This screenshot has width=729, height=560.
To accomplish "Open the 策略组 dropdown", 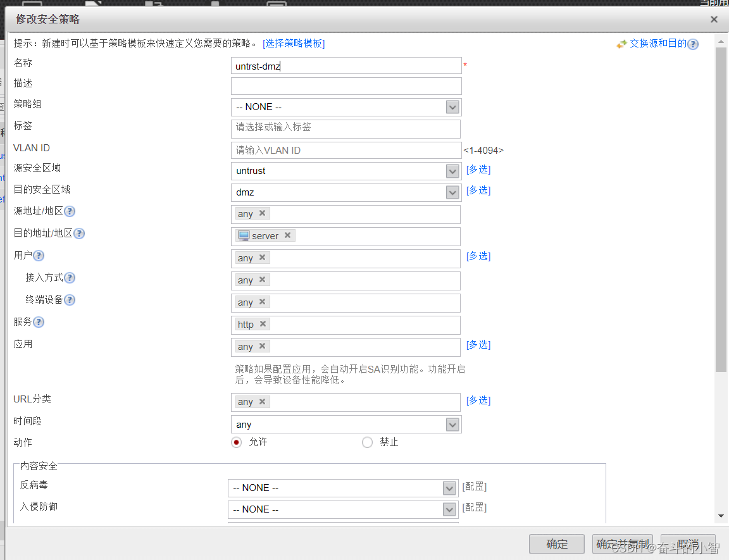I will click(452, 108).
